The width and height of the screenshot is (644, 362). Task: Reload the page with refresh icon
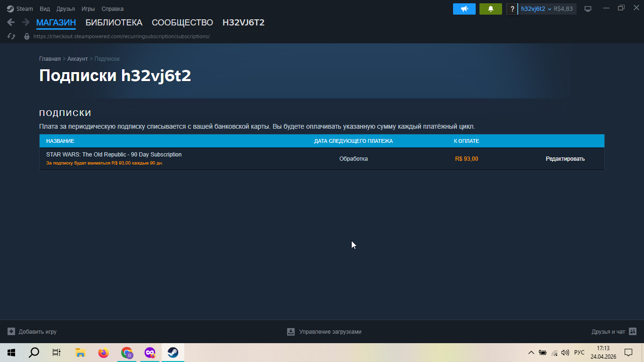pyautogui.click(x=11, y=36)
